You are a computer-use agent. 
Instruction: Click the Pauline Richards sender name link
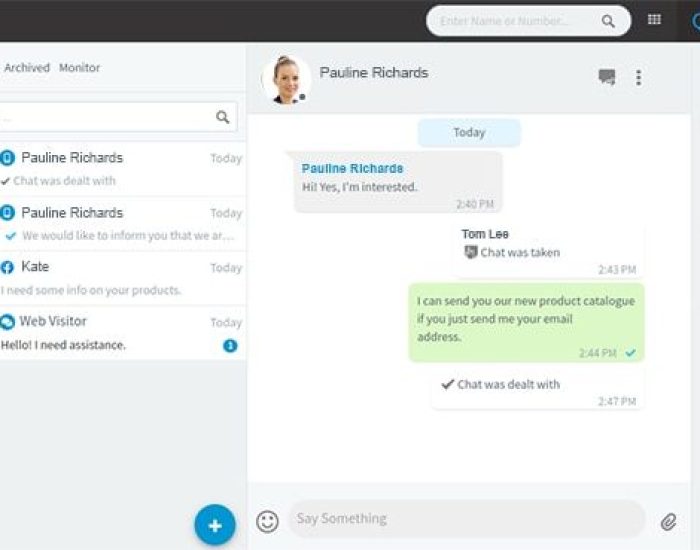pyautogui.click(x=352, y=168)
